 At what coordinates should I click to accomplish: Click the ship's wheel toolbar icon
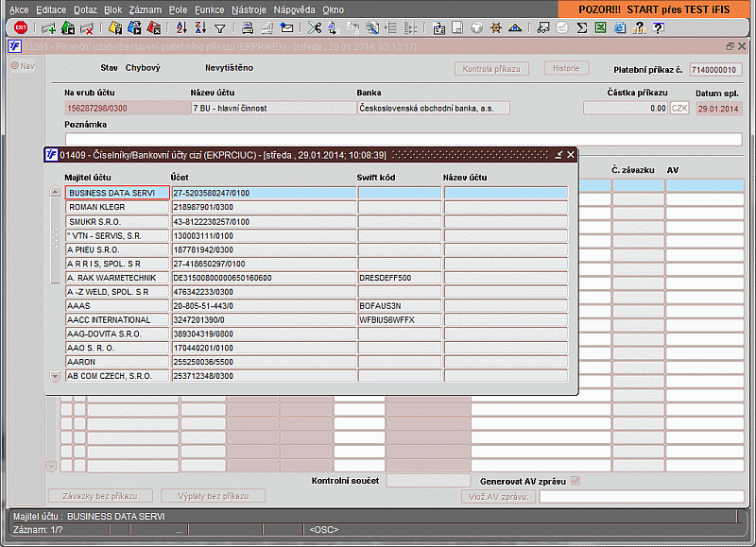pyautogui.click(x=495, y=28)
